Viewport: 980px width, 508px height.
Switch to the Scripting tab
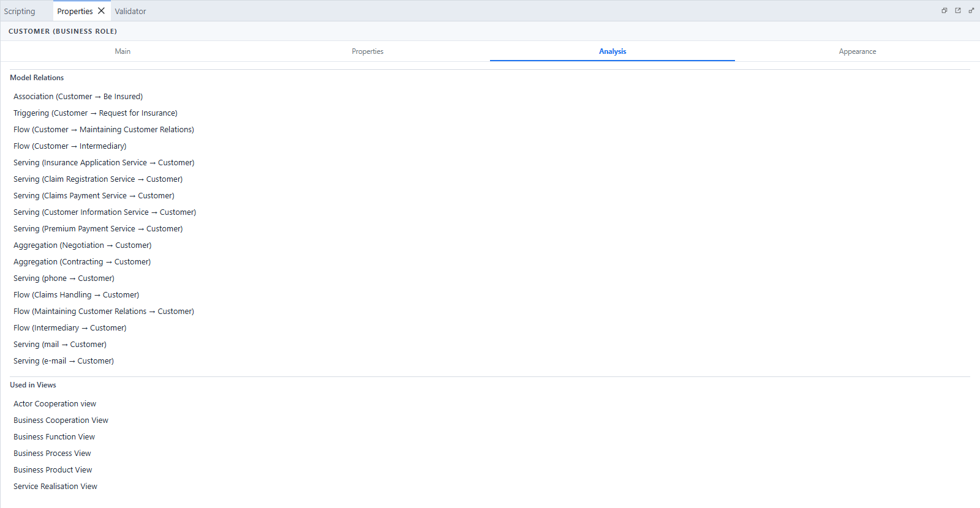click(x=20, y=11)
